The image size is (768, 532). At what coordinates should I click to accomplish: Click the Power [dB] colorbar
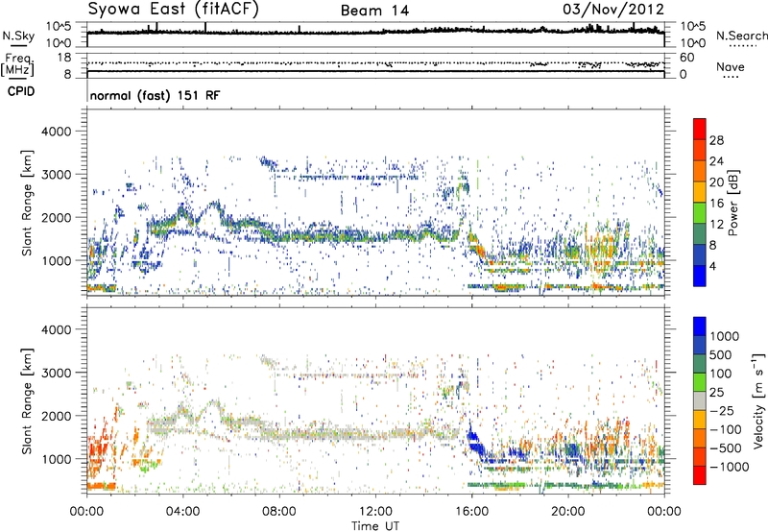700,203
